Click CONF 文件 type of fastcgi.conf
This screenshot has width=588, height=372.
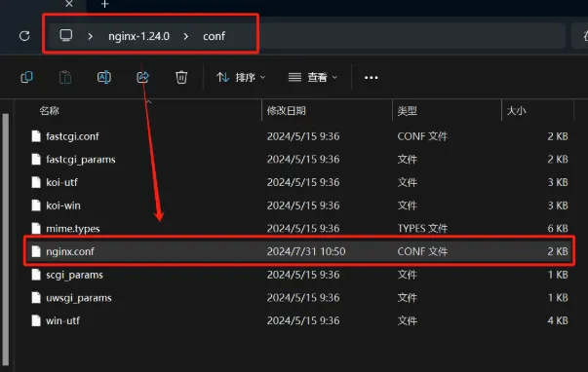coord(422,136)
